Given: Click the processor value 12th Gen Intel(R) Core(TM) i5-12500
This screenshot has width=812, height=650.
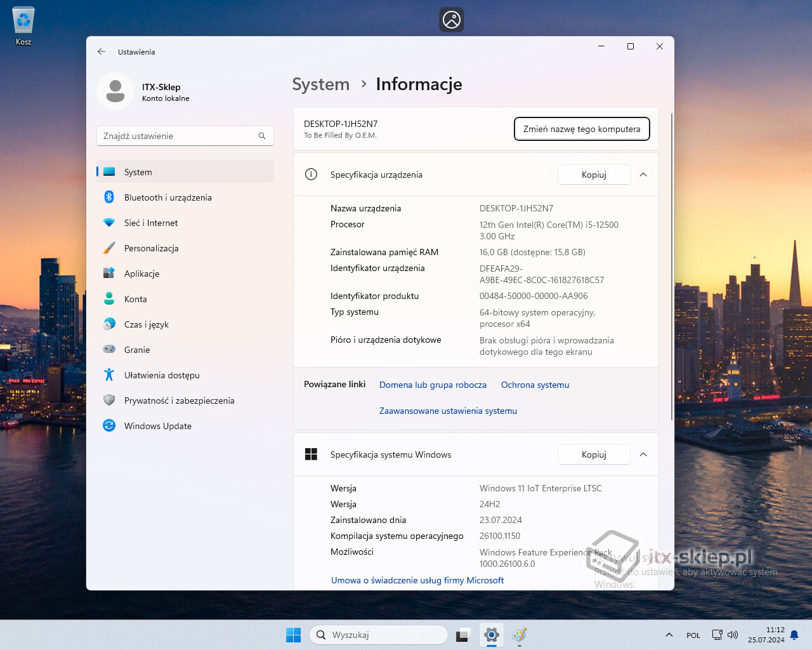Looking at the screenshot, I should [x=549, y=225].
